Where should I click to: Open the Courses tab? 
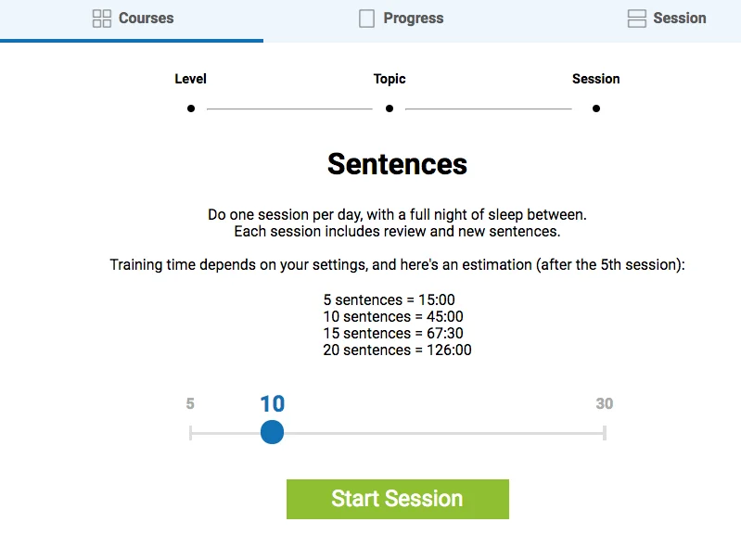(x=146, y=19)
